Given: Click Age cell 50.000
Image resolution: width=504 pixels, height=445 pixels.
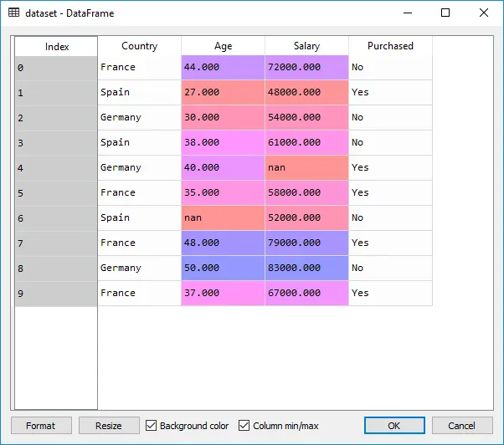Looking at the screenshot, I should (x=223, y=268).
